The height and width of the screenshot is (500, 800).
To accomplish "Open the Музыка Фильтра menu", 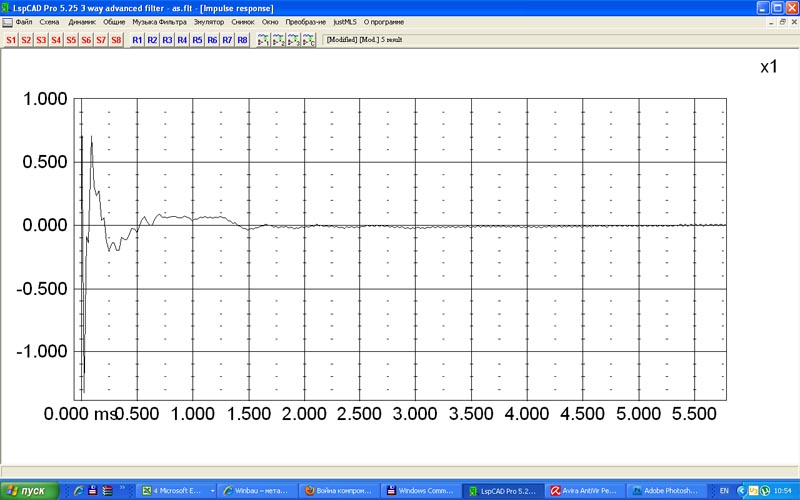I will pos(160,22).
